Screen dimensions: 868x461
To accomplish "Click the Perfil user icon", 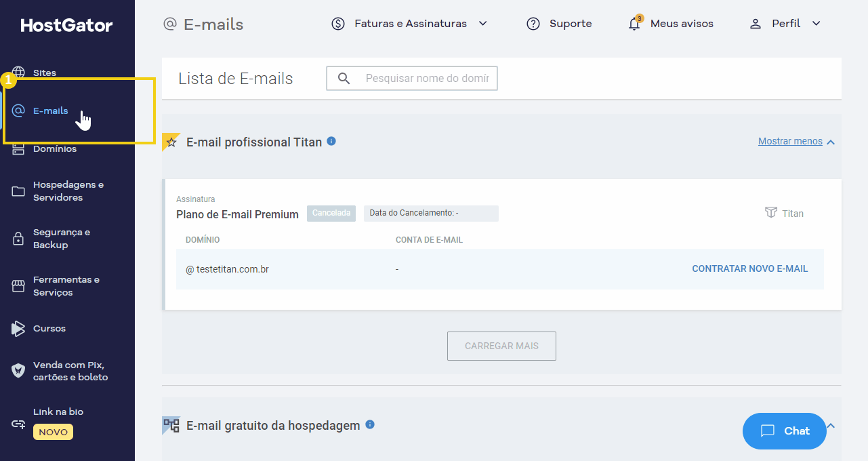I will (756, 24).
